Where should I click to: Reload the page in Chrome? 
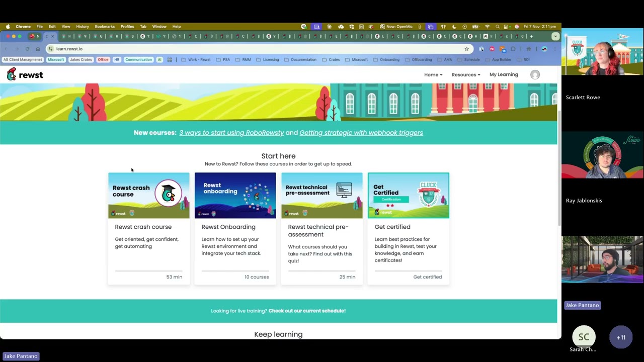tap(27, 49)
